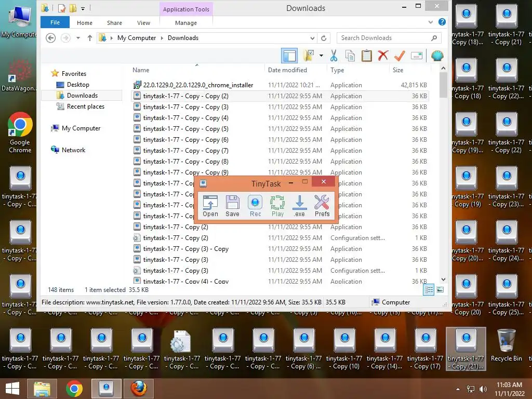Click the Recycle Bin desktop icon

[506, 345]
